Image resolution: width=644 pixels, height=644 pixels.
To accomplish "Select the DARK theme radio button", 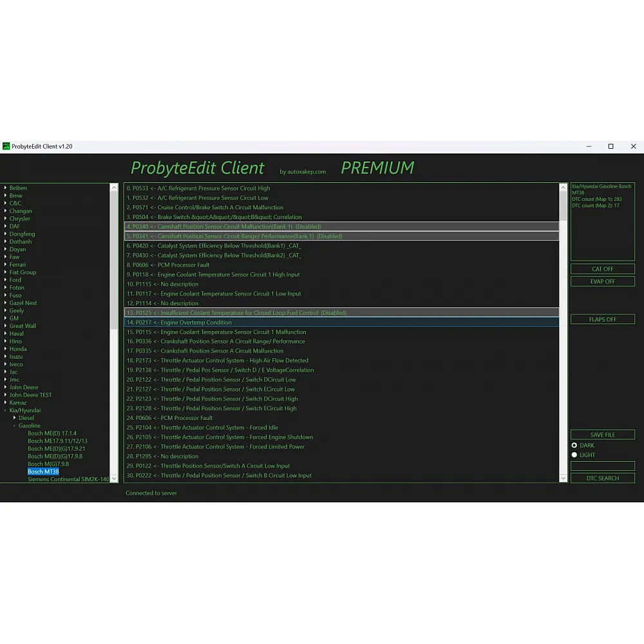I will (574, 445).
